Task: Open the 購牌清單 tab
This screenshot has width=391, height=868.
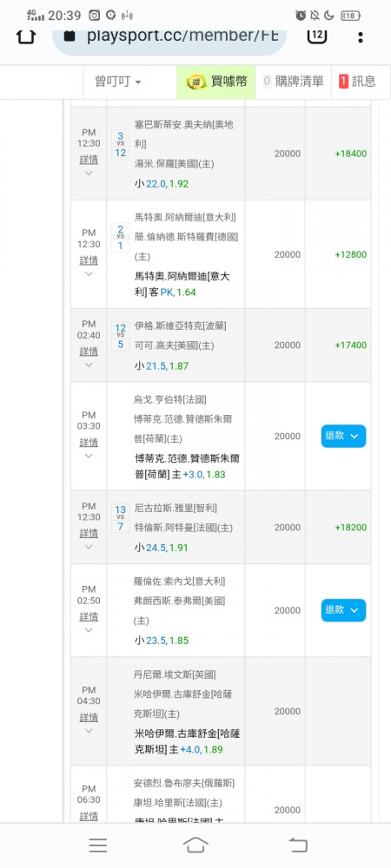Action: (293, 82)
